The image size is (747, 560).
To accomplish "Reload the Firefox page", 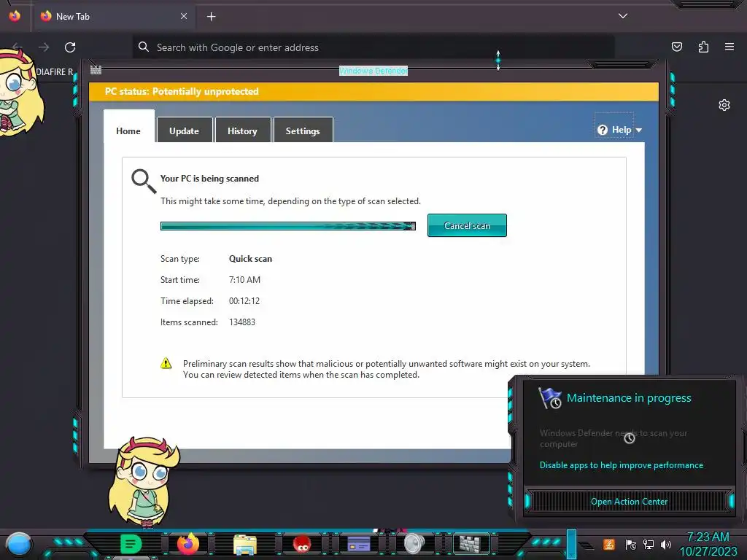I will tap(70, 47).
